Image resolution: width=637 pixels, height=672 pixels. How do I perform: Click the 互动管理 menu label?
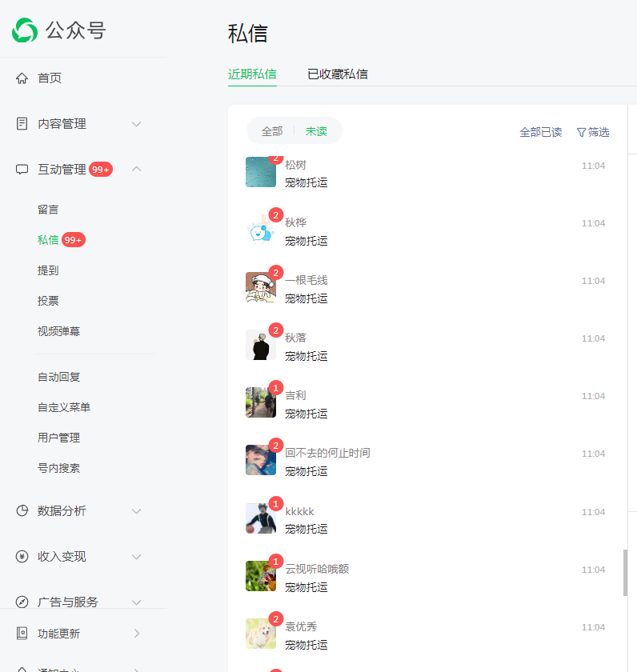point(62,170)
